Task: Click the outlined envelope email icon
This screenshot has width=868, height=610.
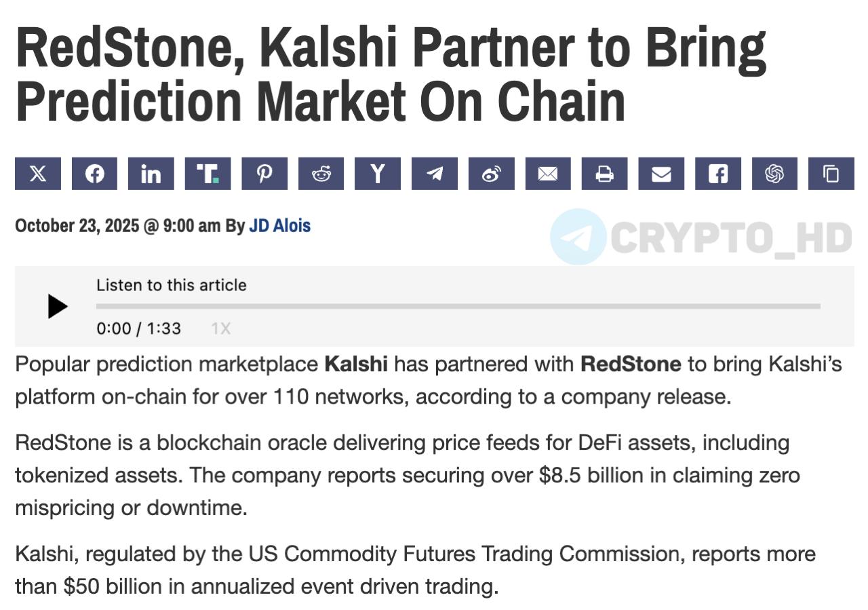Action: (548, 174)
